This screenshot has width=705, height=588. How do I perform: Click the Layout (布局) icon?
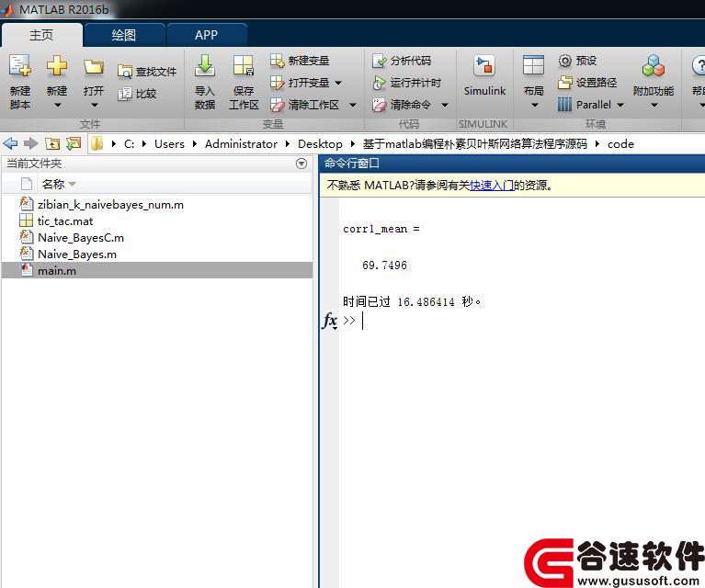[x=534, y=65]
